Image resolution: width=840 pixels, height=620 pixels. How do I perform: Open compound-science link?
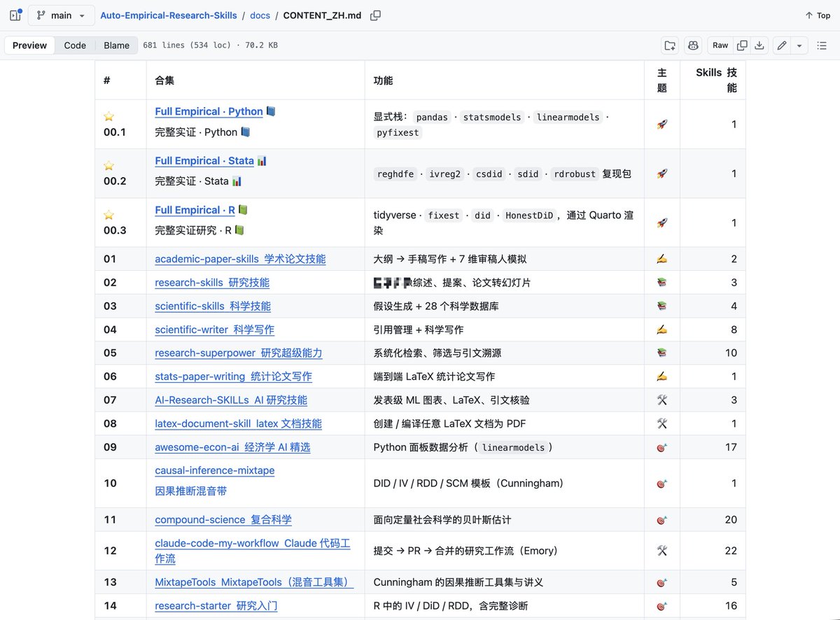point(223,520)
